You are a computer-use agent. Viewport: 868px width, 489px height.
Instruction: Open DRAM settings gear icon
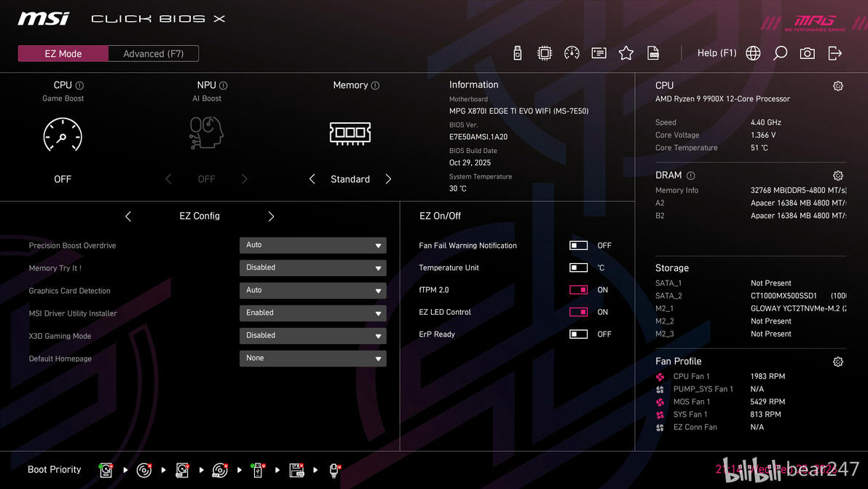[x=838, y=176]
